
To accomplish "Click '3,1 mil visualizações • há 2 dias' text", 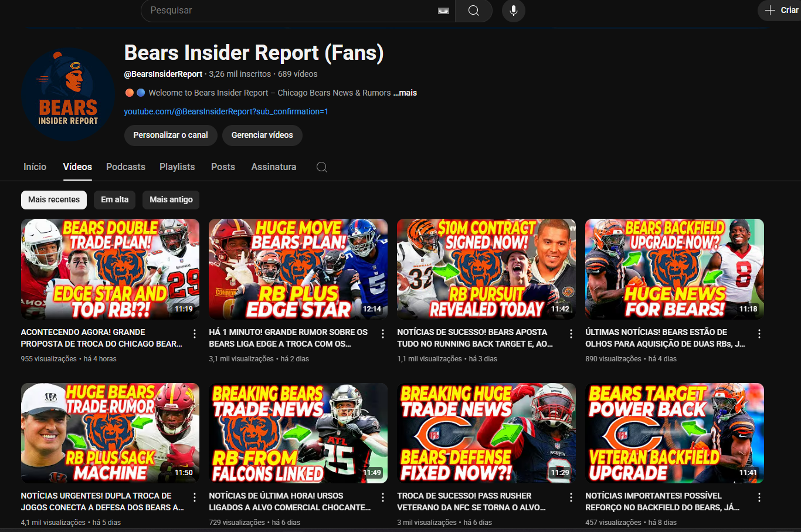I will point(259,359).
